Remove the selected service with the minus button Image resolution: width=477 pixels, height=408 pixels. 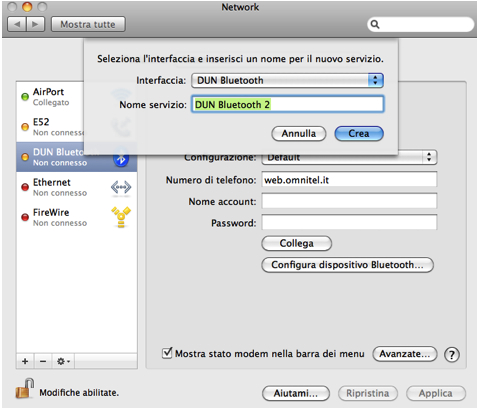click(x=43, y=361)
